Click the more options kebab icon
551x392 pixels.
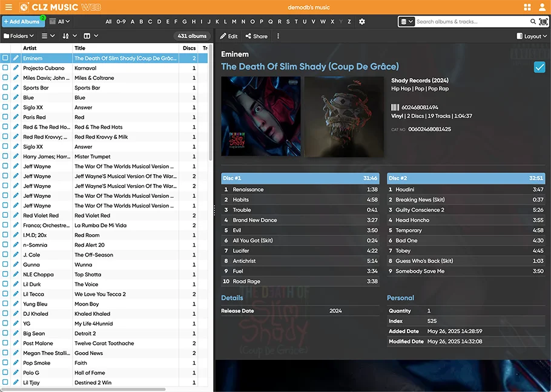(x=278, y=36)
